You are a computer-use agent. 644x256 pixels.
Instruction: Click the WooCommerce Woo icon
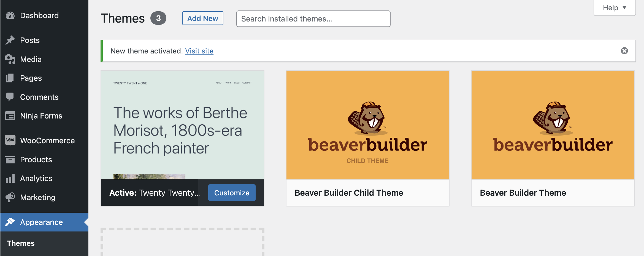(10, 140)
